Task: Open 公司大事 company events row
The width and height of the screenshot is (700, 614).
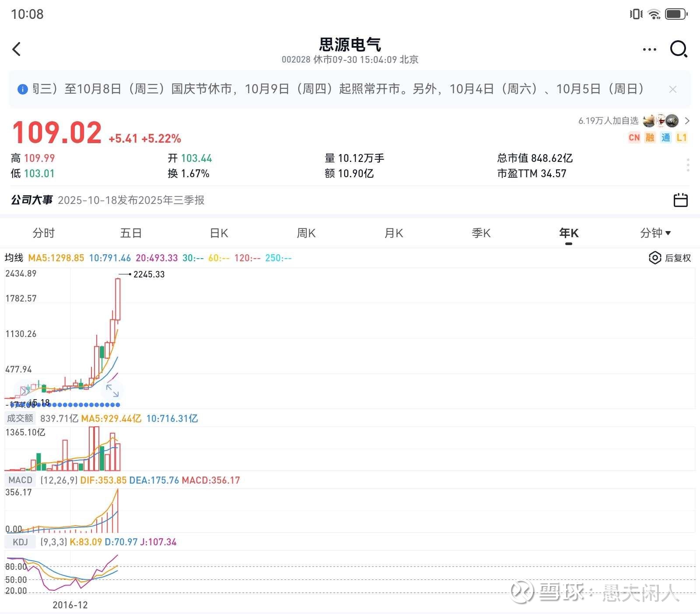Action: [x=350, y=200]
